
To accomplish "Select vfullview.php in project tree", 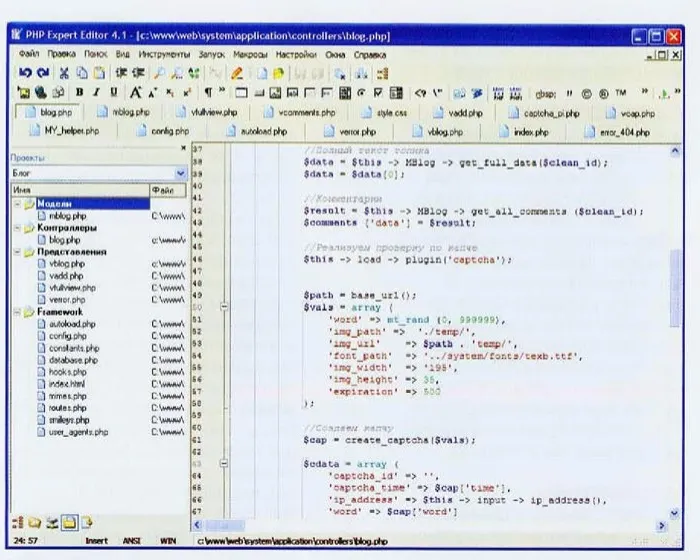I will (72, 288).
